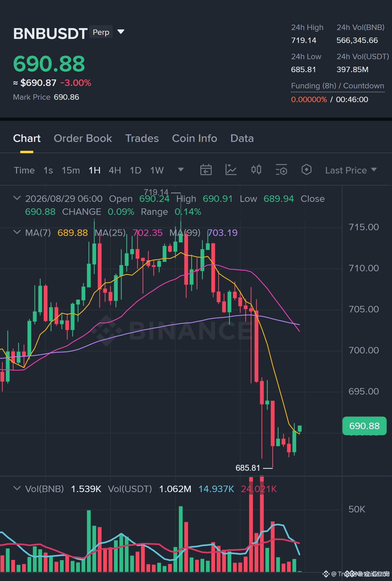The width and height of the screenshot is (392, 581).
Task: Open the Last Price dropdown
Action: pyautogui.click(x=351, y=170)
